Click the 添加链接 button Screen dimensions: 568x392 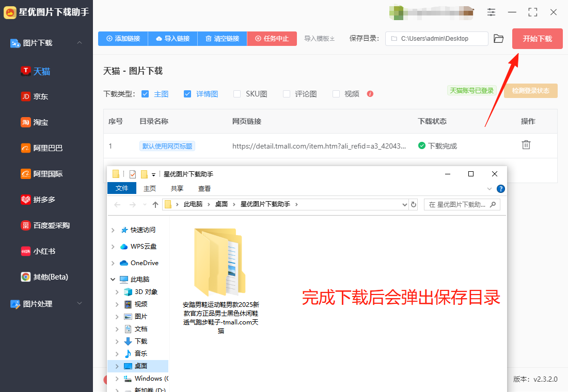[x=123, y=39]
